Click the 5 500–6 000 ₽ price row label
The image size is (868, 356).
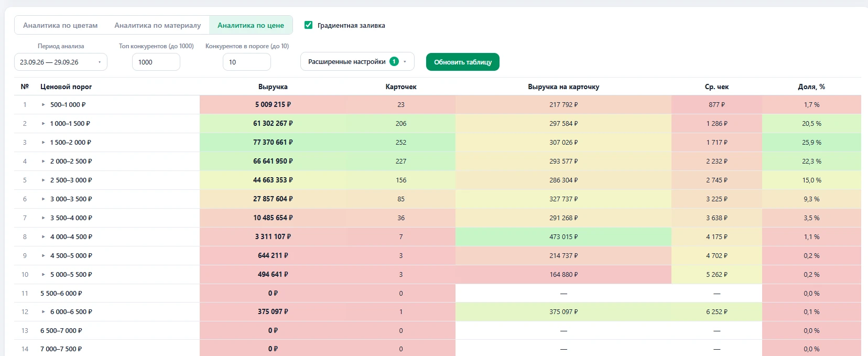coord(61,294)
